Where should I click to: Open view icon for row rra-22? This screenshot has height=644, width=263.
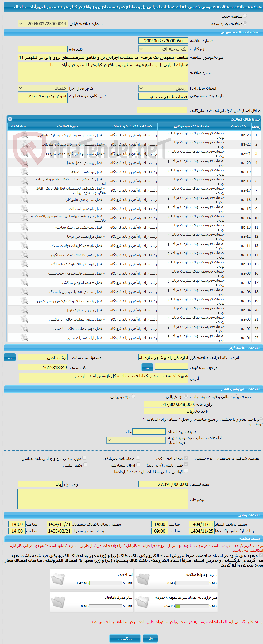tap(24, 144)
